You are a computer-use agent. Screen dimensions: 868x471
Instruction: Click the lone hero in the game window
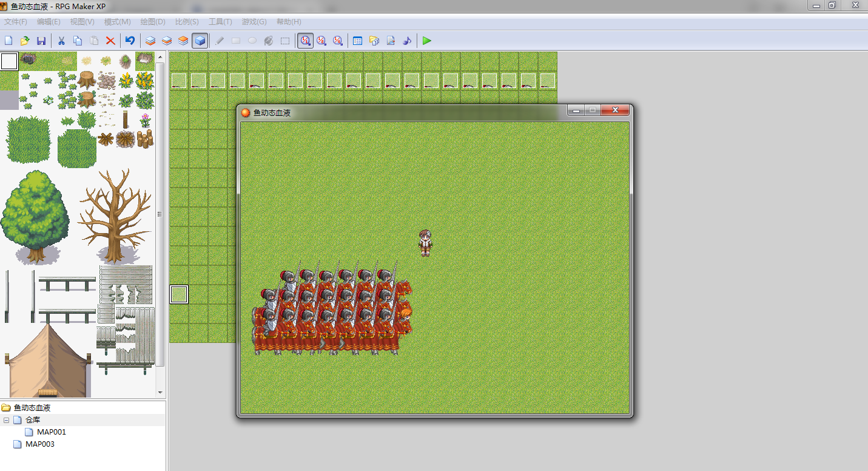tap(425, 243)
